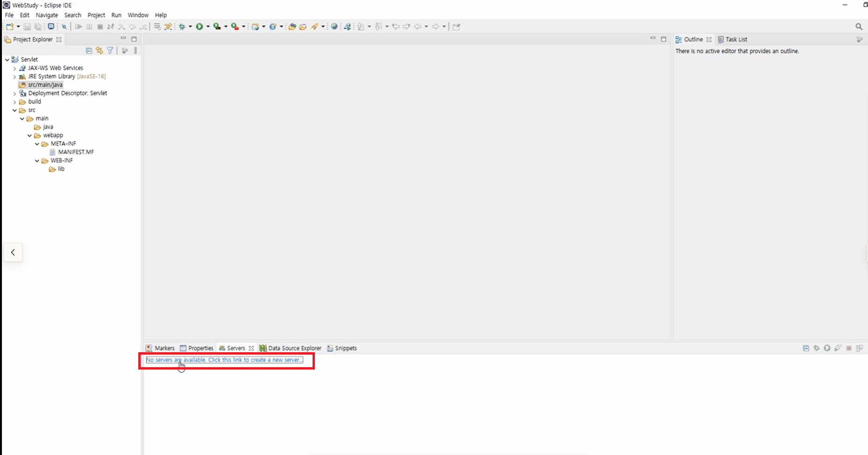Expand Deployment Descriptor: Servlet node
Screen dimensions: 868x455
pos(14,93)
